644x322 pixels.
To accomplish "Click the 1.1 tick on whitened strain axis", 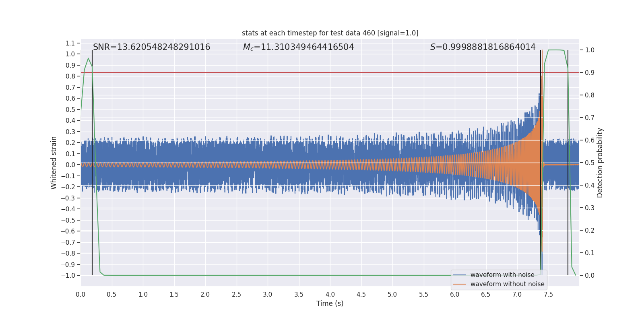I will (70, 43).
